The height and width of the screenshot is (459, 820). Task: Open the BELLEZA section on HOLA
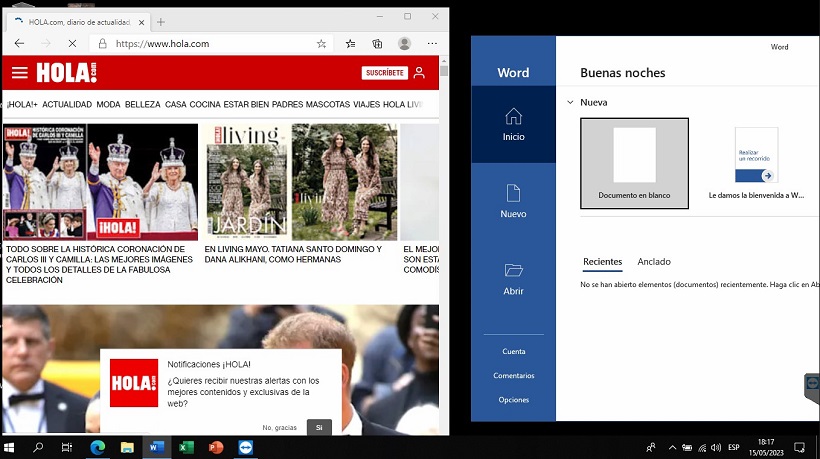[142, 105]
